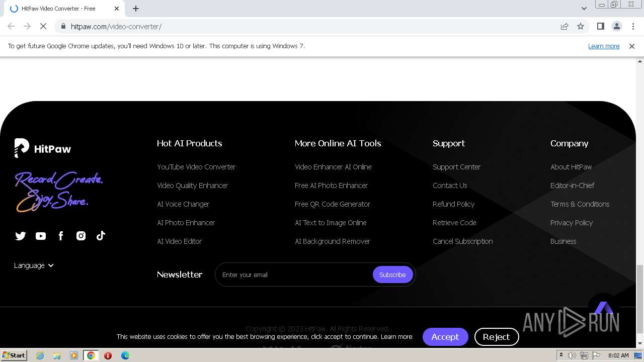The image size is (644, 362).
Task: Expand the Language selector
Action: coord(34,265)
